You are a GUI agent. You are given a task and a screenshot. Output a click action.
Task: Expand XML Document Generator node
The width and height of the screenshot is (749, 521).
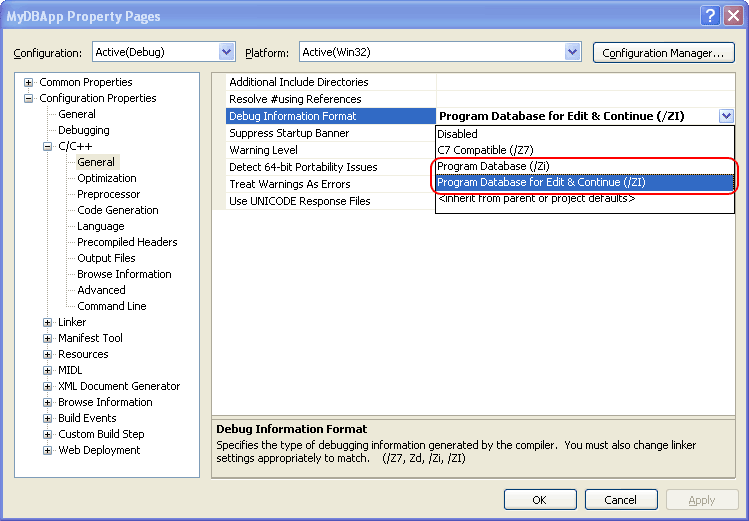(47, 386)
